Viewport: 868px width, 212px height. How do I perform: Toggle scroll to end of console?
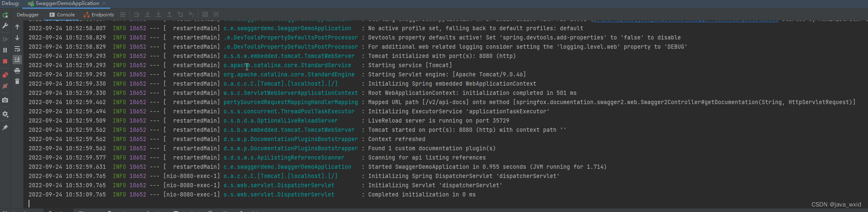tap(17, 60)
